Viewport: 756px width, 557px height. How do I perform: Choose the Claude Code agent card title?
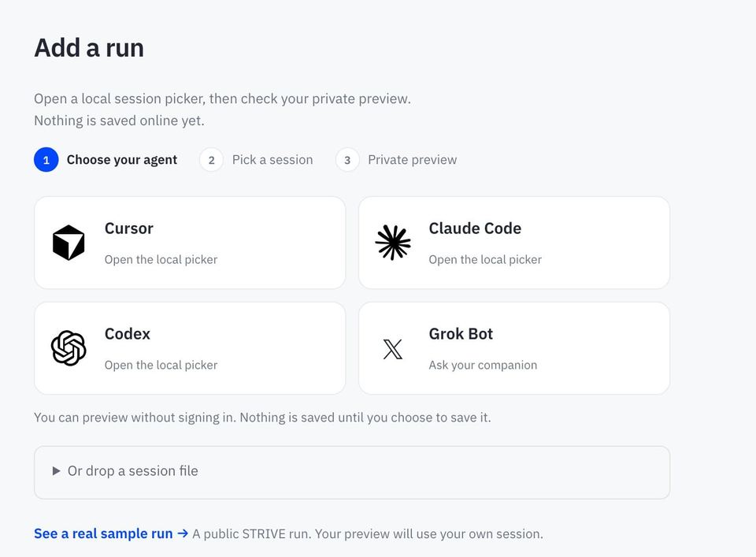pos(475,228)
